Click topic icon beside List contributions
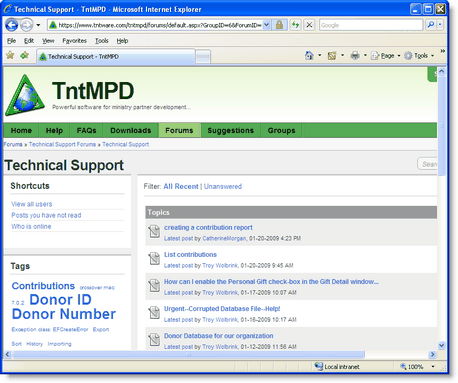 pyautogui.click(x=154, y=258)
